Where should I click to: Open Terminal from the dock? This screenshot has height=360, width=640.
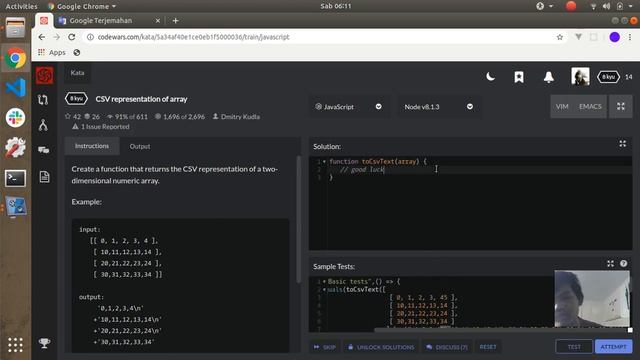pos(16,178)
